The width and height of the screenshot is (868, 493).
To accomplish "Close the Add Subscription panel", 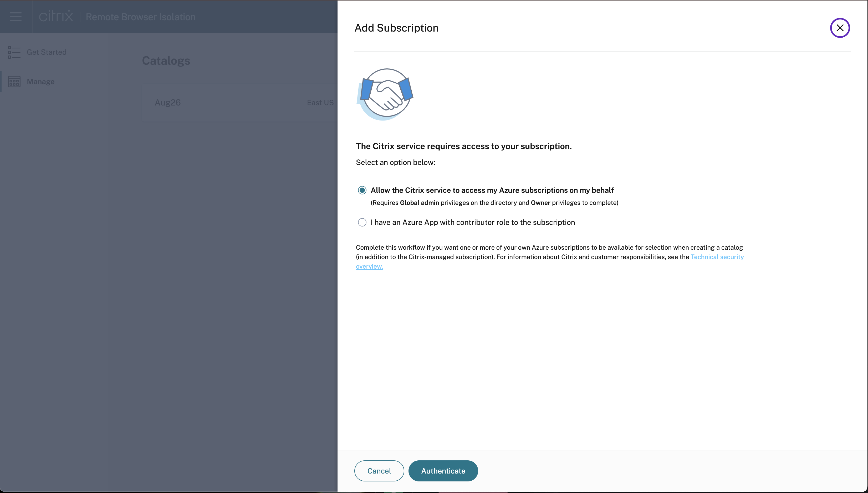I will coord(840,28).
